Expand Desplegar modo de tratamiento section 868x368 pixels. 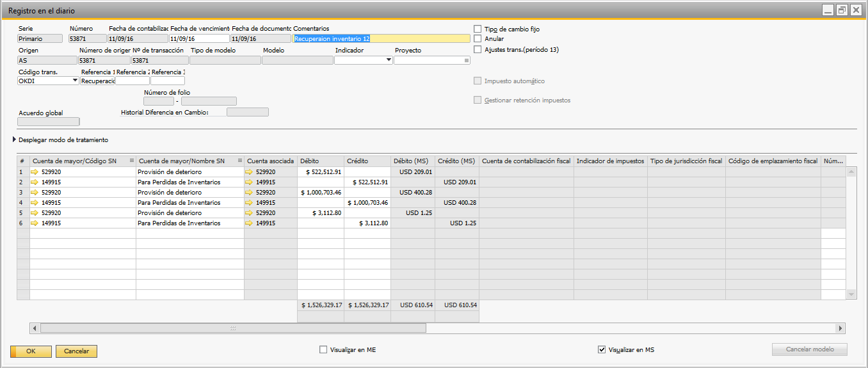pyautogui.click(x=15, y=140)
